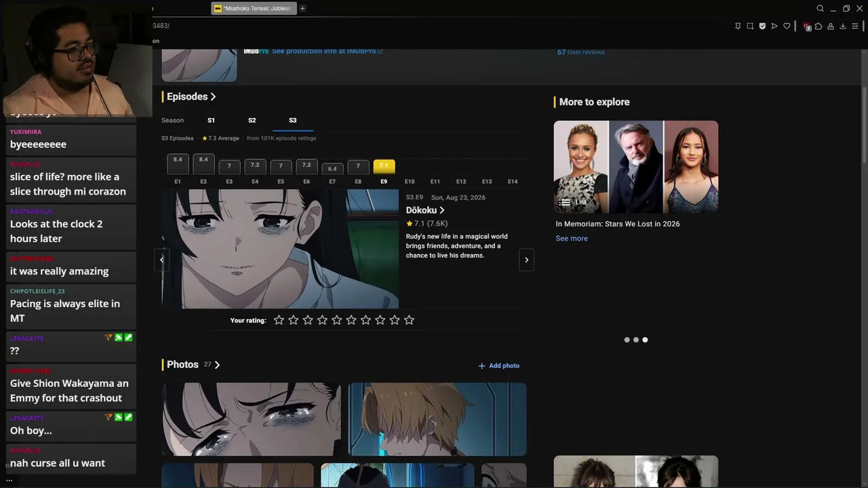Image resolution: width=868 pixels, height=488 pixels.
Task: Select the second carousel pagination dot
Action: [636, 340]
